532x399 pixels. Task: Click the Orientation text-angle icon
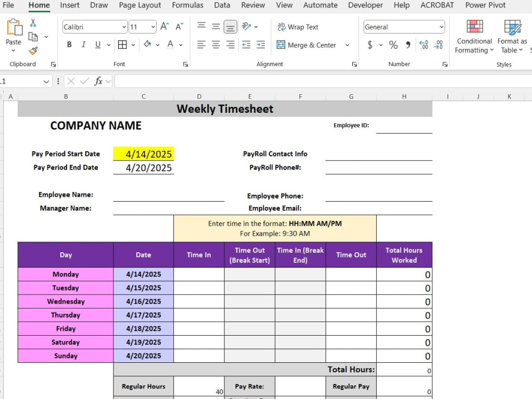246,26
